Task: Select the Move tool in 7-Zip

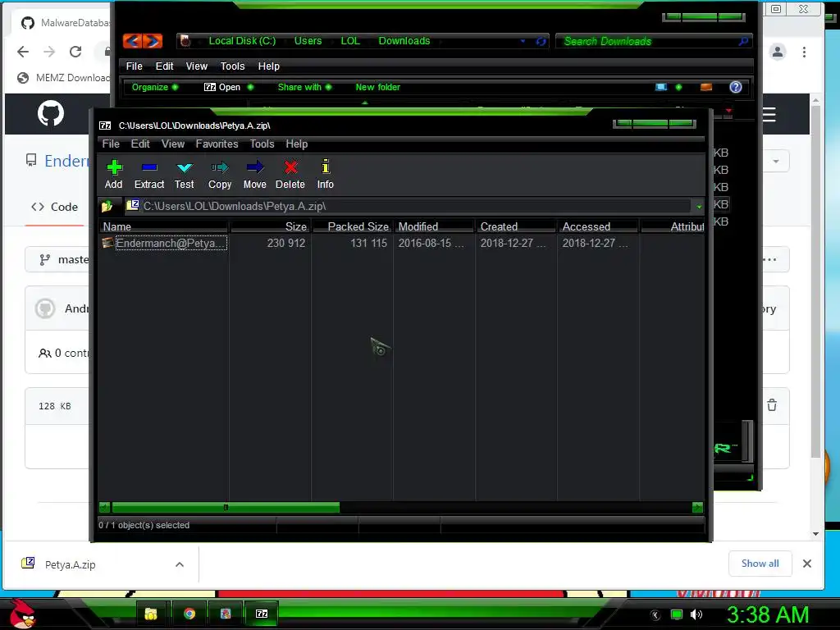Action: coord(254,175)
